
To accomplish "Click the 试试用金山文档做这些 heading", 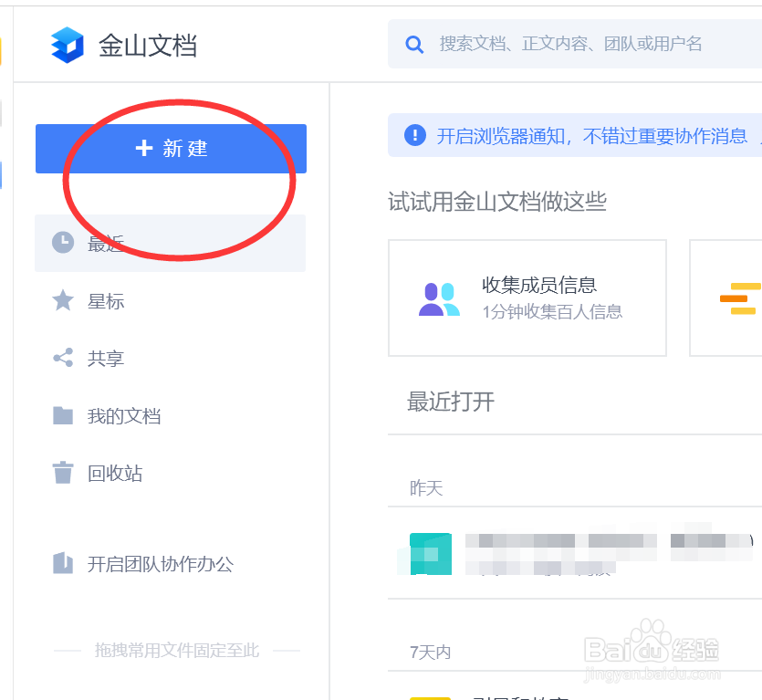I will 497,202.
